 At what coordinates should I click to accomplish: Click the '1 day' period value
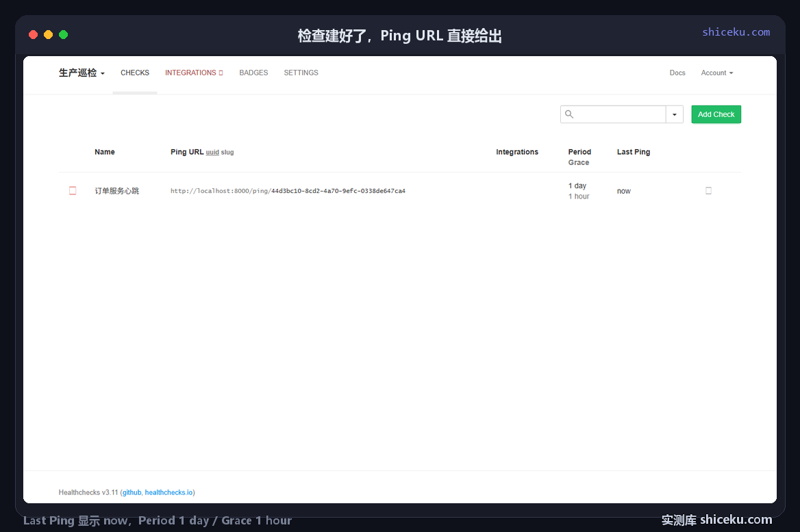pyautogui.click(x=577, y=186)
